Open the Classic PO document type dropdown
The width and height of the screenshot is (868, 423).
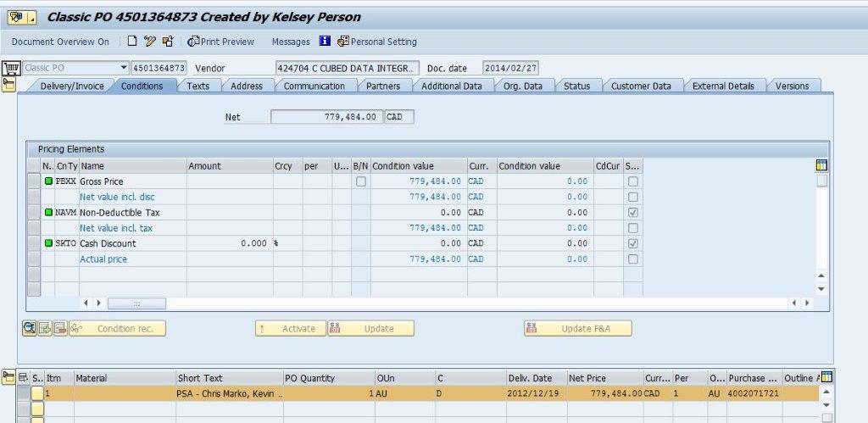click(124, 68)
